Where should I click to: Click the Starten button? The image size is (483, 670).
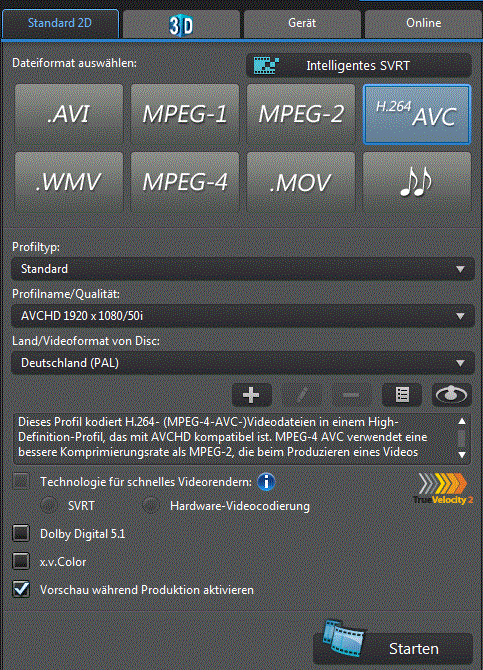[x=393, y=648]
